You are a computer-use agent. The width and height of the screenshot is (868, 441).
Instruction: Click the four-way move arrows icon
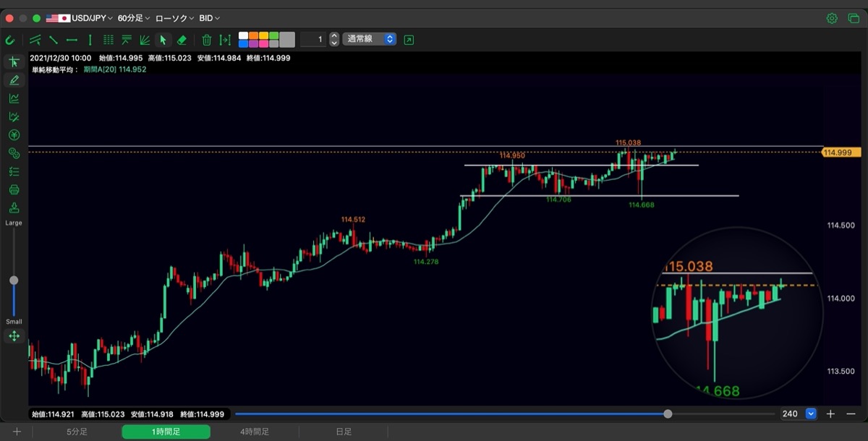(x=14, y=336)
